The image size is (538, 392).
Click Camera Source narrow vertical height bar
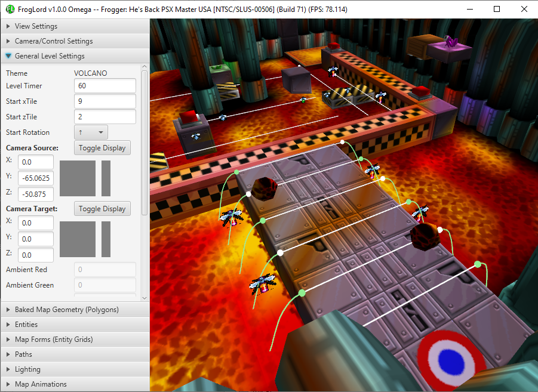click(x=106, y=178)
